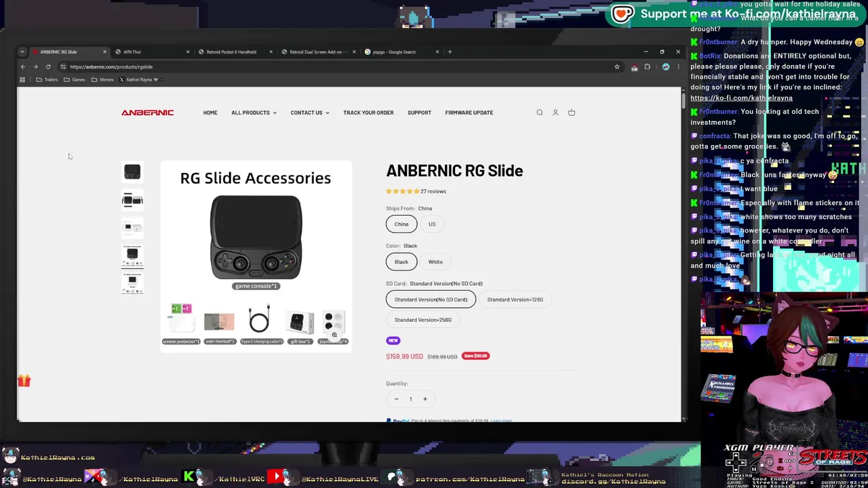The image size is (868, 488).
Task: Click the ANBERNIC RG Slide product title
Action: pyautogui.click(x=454, y=171)
